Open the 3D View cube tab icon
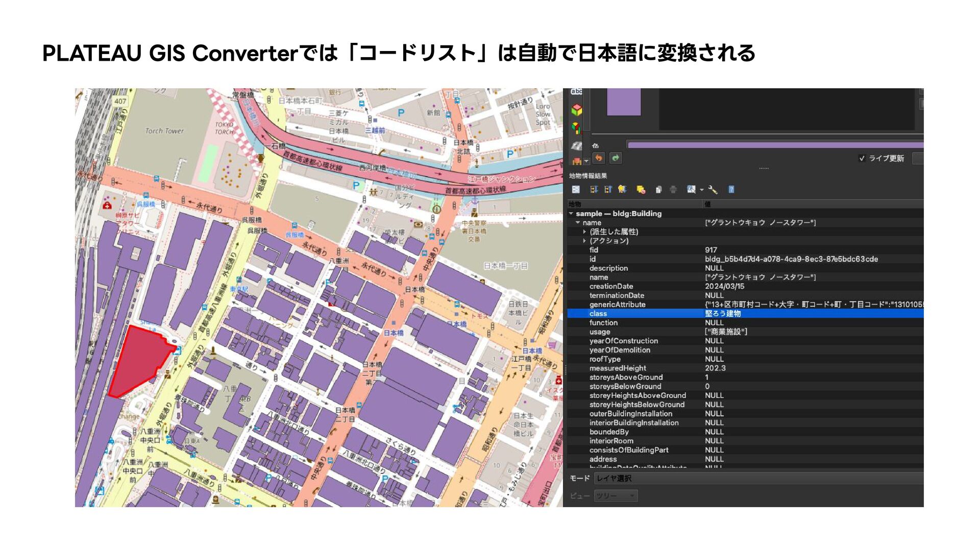Viewport: 980px width, 551px height. click(577, 110)
